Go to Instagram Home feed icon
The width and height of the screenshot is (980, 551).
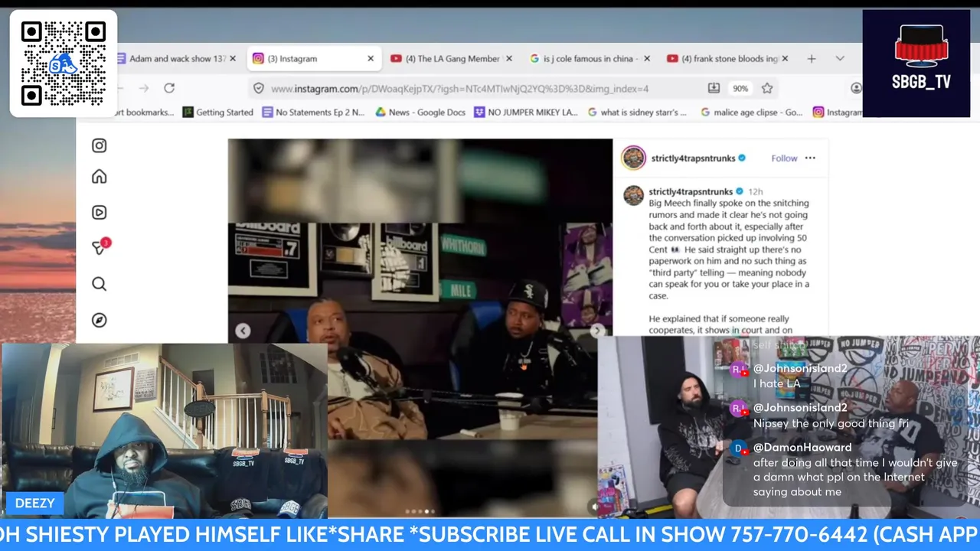pos(99,177)
